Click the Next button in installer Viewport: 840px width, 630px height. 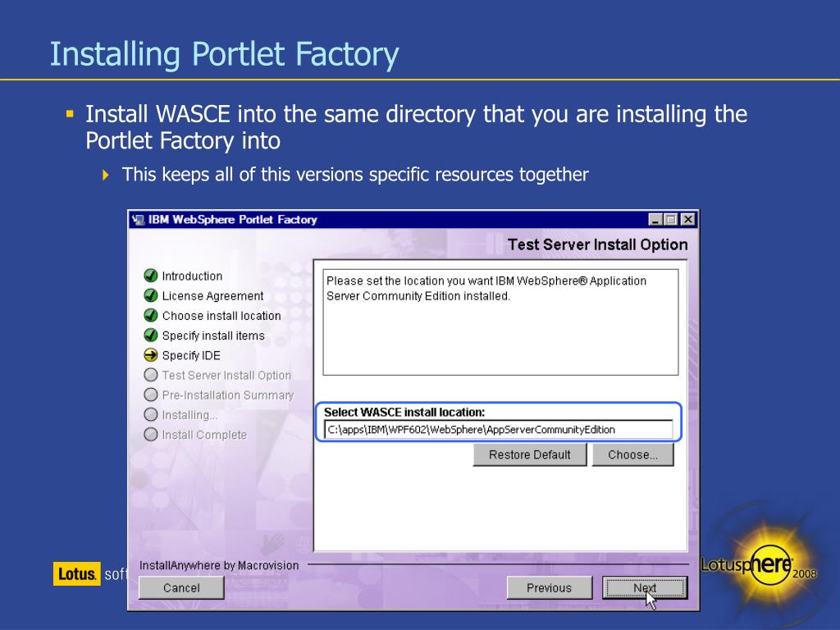click(x=645, y=587)
